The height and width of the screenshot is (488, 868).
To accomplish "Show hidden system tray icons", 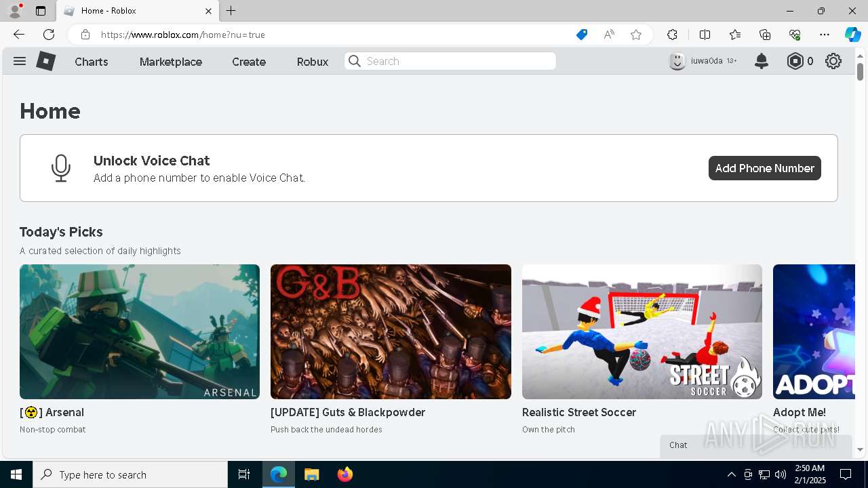I will pos(731,474).
